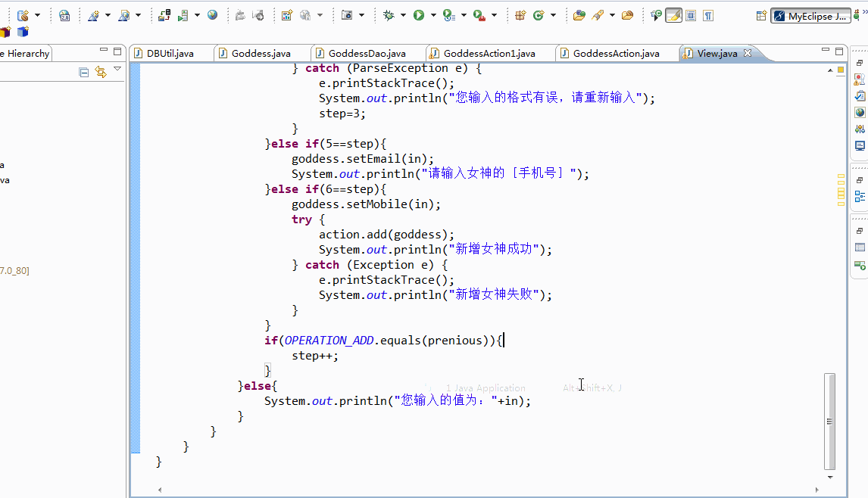Click the New Java Class icon
The image size is (868, 498).
click(538, 15)
